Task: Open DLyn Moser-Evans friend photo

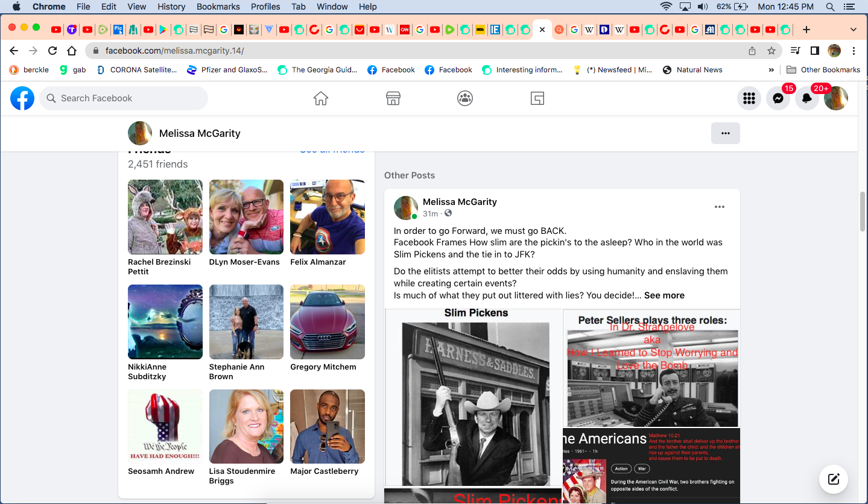Action: (x=246, y=217)
